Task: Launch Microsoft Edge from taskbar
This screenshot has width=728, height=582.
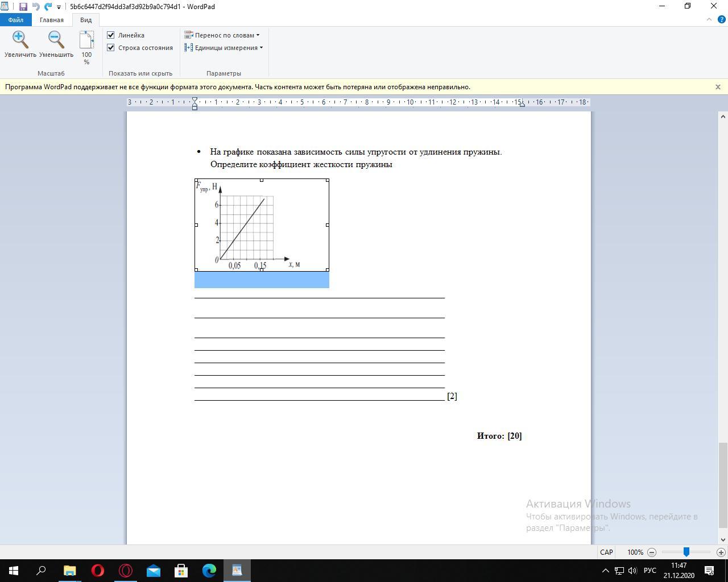Action: (209, 570)
